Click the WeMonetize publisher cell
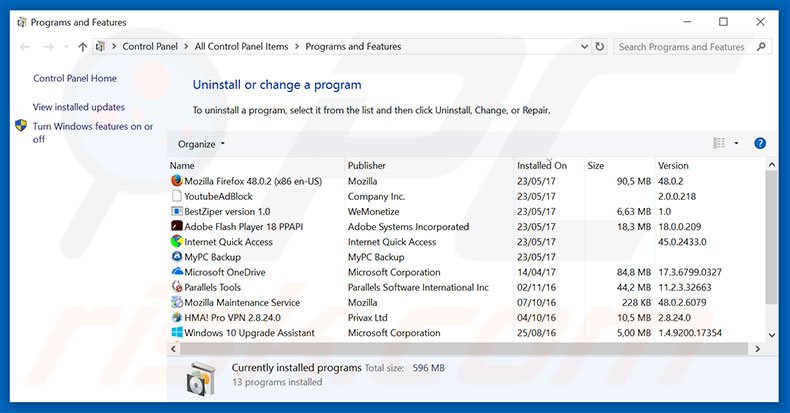 pyautogui.click(x=373, y=212)
